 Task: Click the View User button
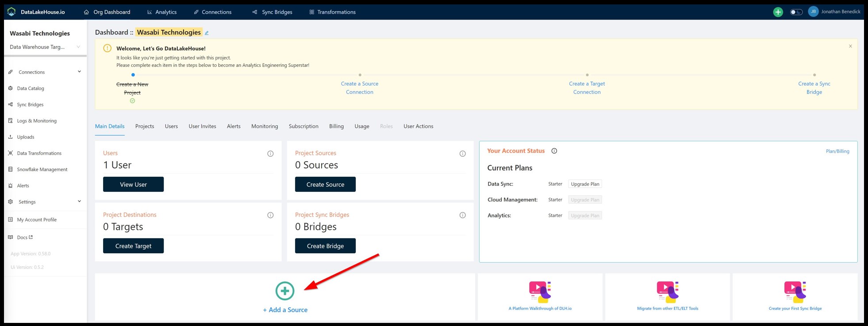coord(133,184)
